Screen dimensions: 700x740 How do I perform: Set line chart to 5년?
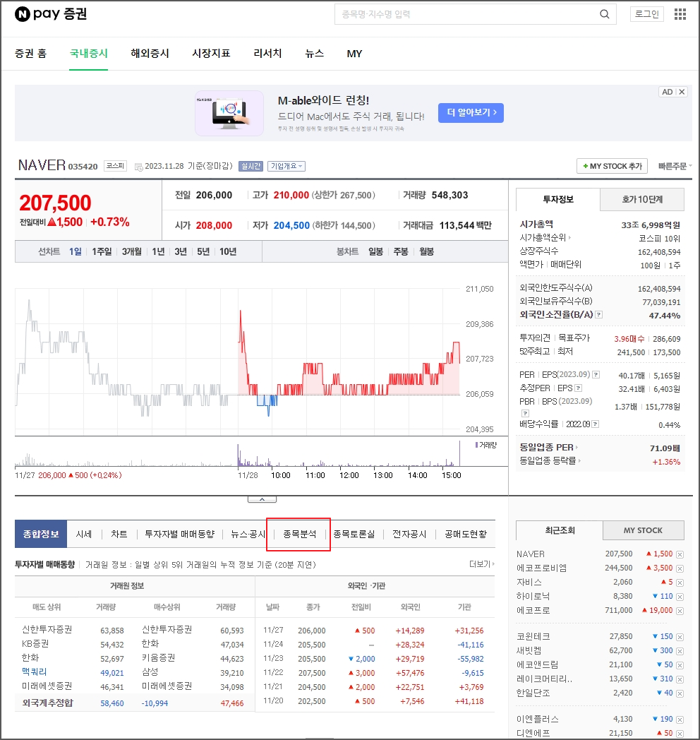203,251
